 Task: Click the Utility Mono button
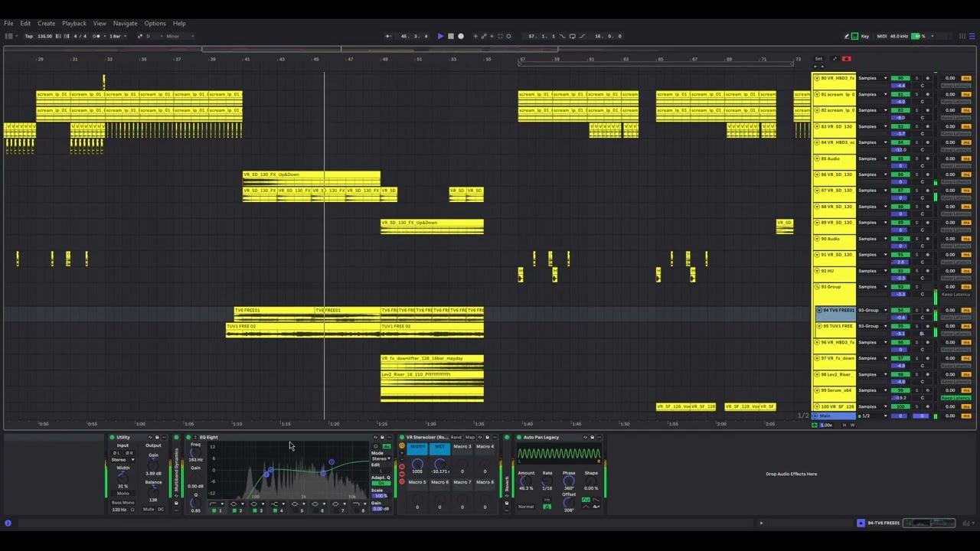tap(122, 494)
